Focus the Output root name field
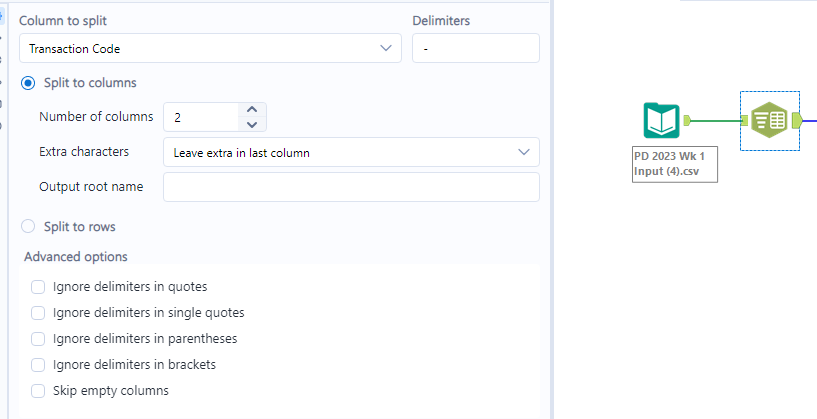The height and width of the screenshot is (419, 817). tap(351, 187)
